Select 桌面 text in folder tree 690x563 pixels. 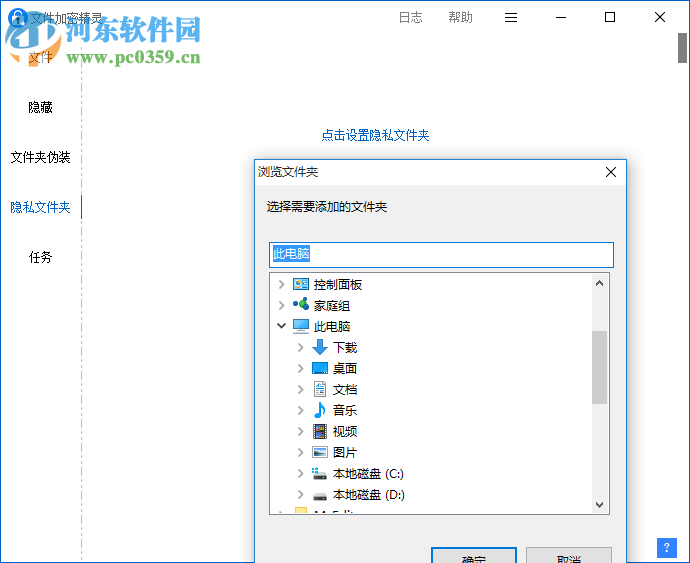345,368
